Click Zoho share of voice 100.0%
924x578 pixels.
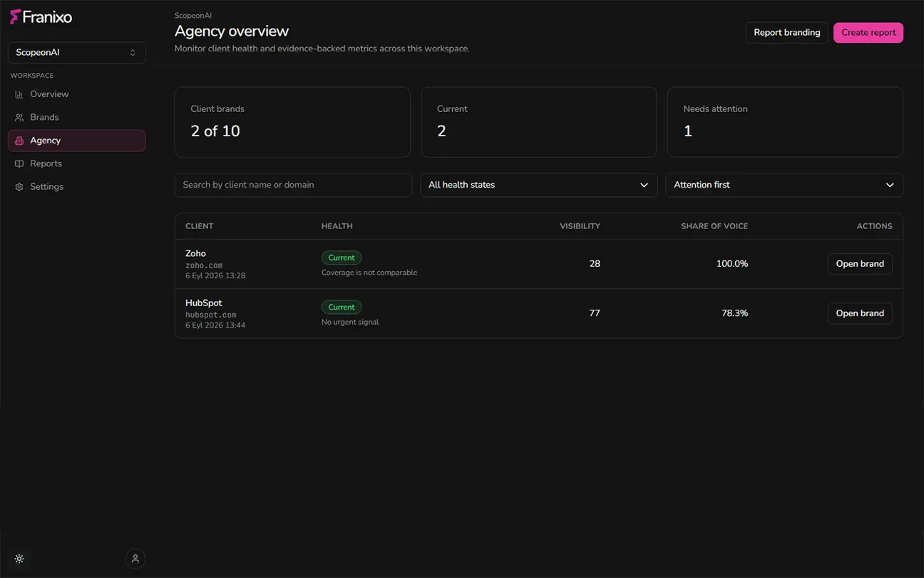click(732, 264)
